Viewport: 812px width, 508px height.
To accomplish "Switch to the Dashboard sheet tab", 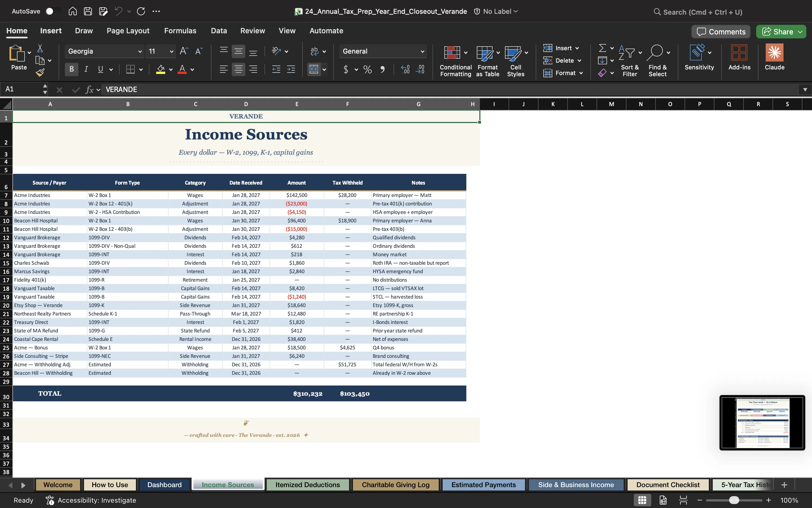I will (x=164, y=485).
